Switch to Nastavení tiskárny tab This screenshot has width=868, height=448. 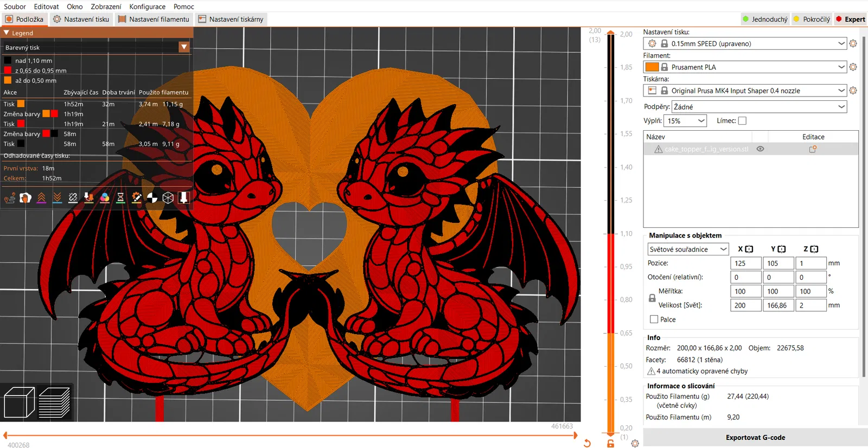click(x=231, y=19)
